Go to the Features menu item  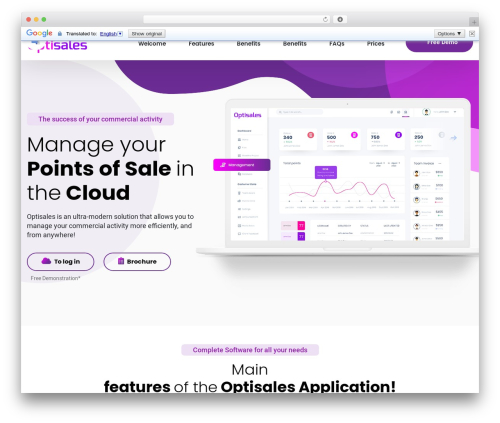(201, 44)
